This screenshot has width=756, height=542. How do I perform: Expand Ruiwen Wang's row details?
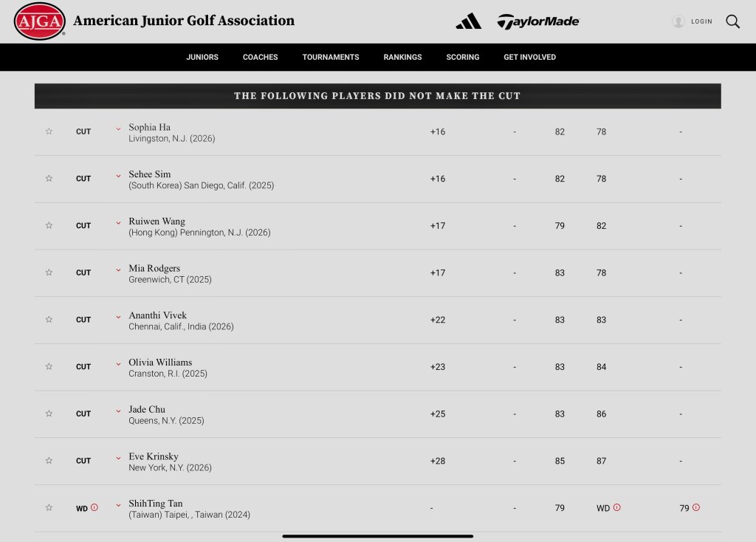[118, 223]
